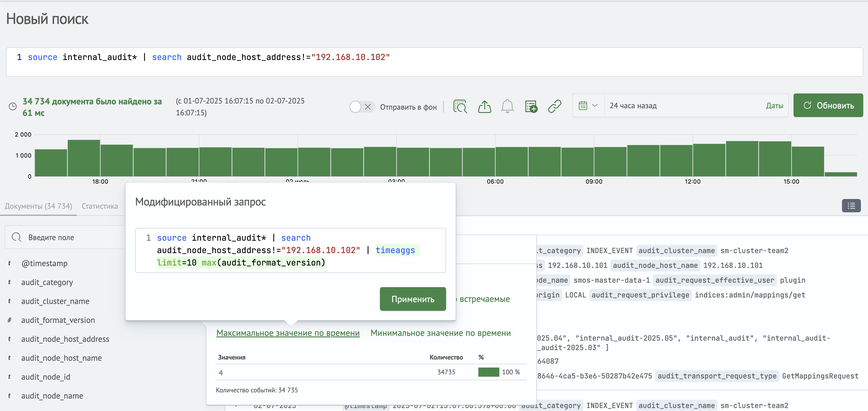Switch to the 'Документы (34 734)' tab

click(38, 206)
